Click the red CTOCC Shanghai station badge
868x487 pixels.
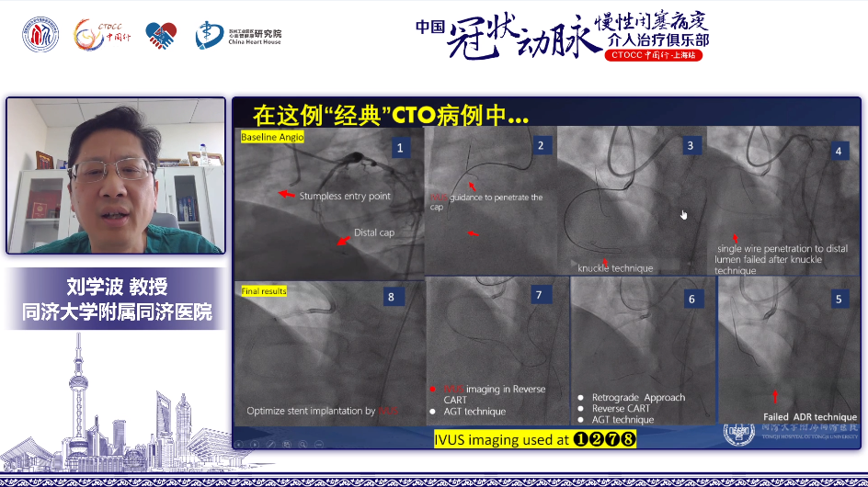tap(656, 55)
